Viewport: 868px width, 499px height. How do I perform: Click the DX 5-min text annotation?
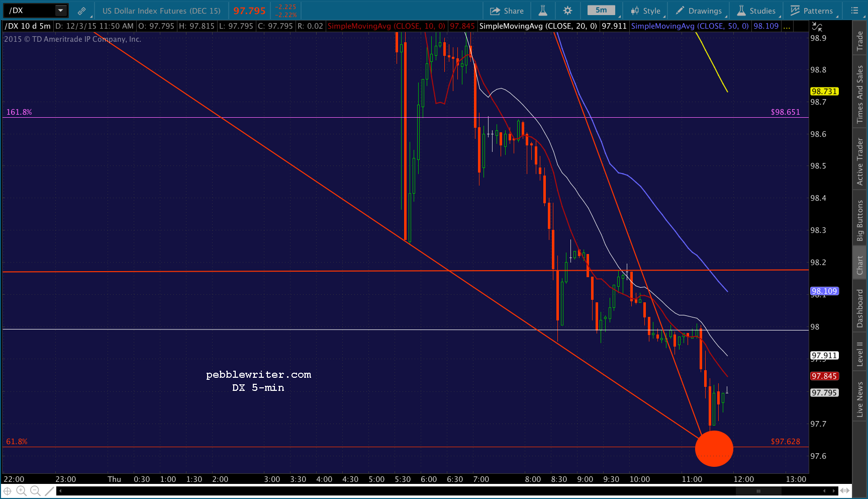[258, 388]
